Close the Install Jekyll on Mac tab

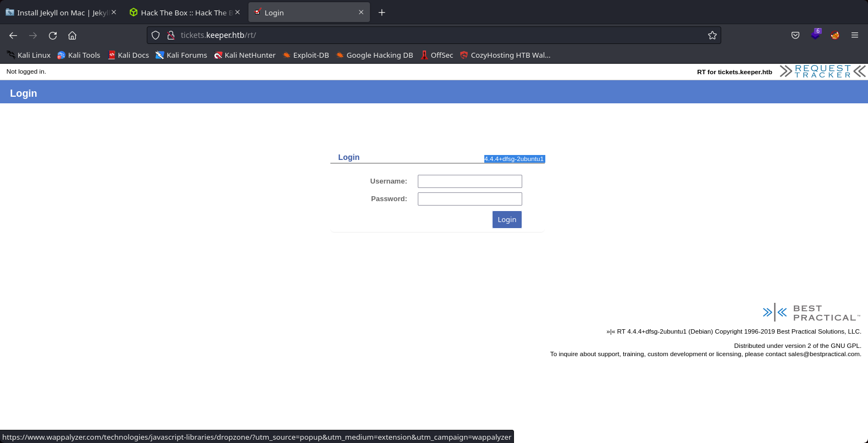tap(114, 12)
